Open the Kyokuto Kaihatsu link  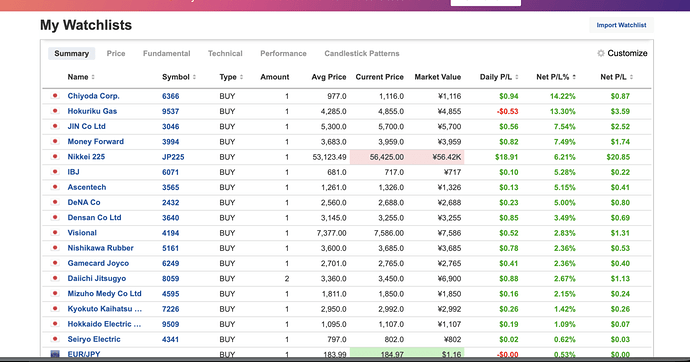click(105, 309)
